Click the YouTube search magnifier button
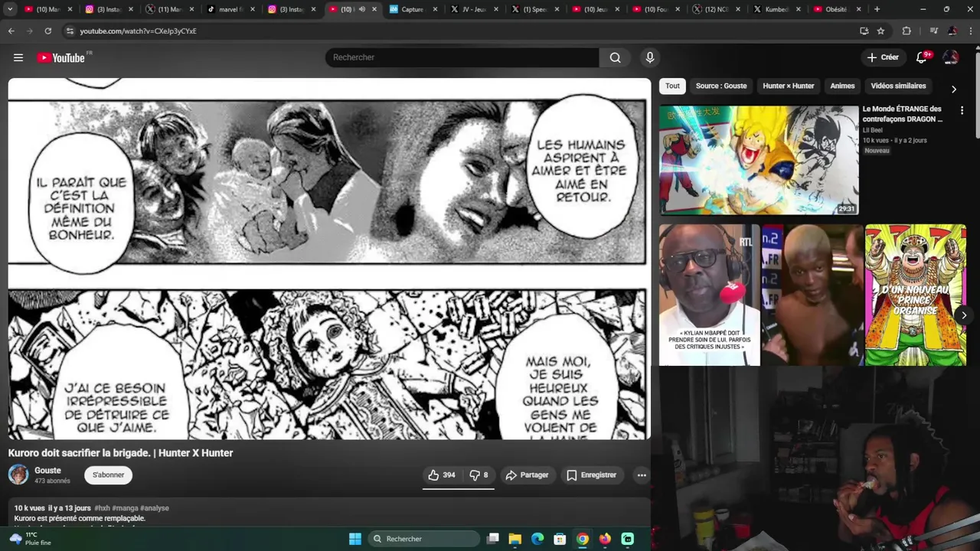 click(615, 57)
